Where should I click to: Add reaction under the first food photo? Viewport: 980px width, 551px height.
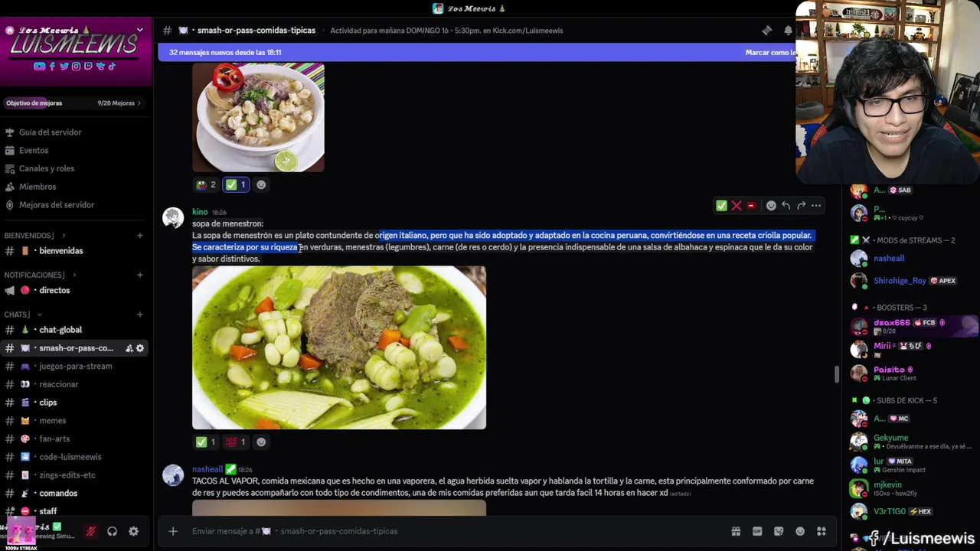[261, 184]
